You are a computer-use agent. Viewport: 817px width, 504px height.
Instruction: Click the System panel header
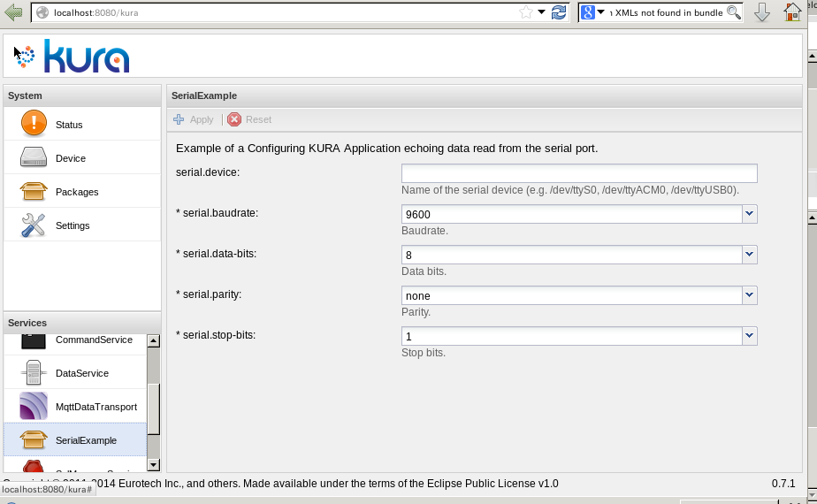82,95
